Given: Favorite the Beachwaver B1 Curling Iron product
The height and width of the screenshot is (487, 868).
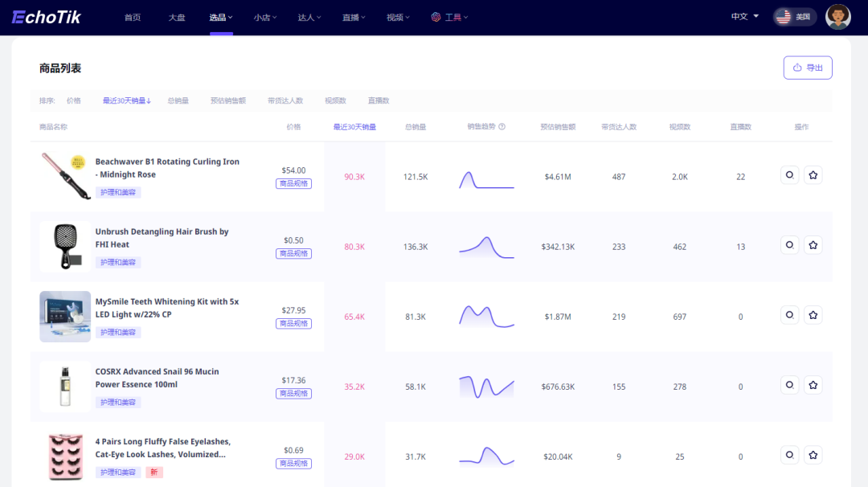Looking at the screenshot, I should coord(813,175).
